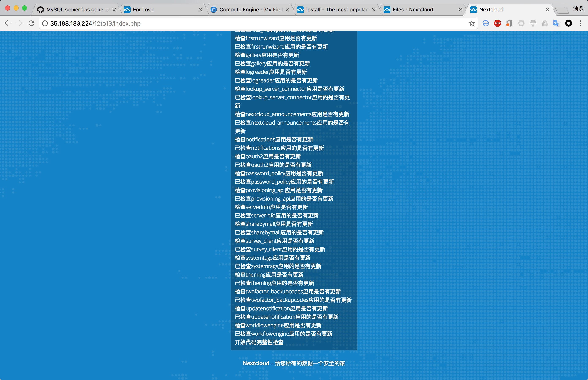Close the active Nextcloud tab
The image size is (588, 380).
[x=547, y=10]
